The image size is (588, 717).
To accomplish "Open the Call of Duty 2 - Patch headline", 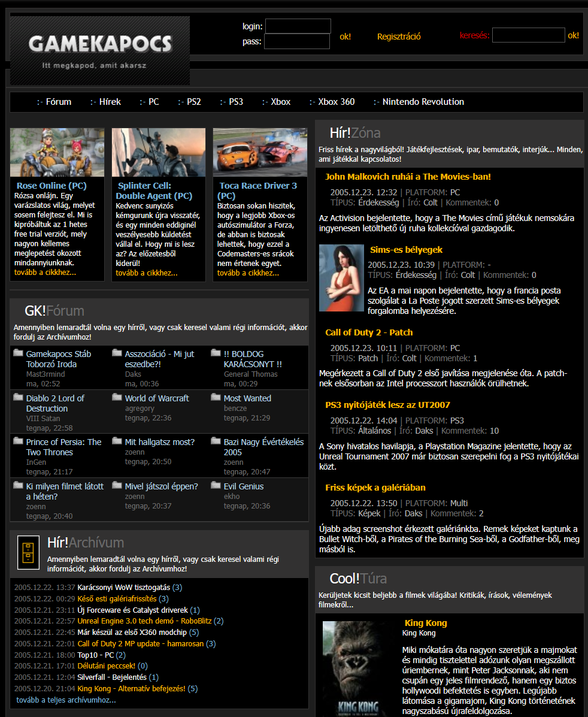I will tap(369, 332).
